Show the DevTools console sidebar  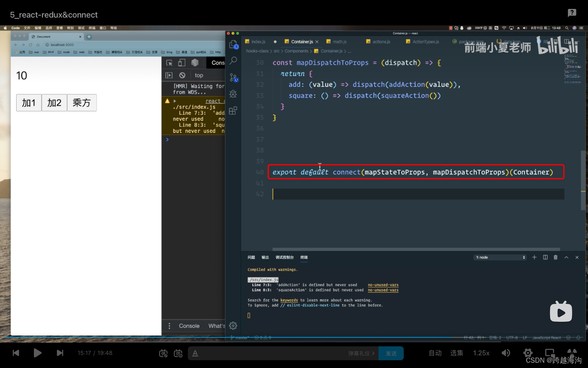click(169, 75)
